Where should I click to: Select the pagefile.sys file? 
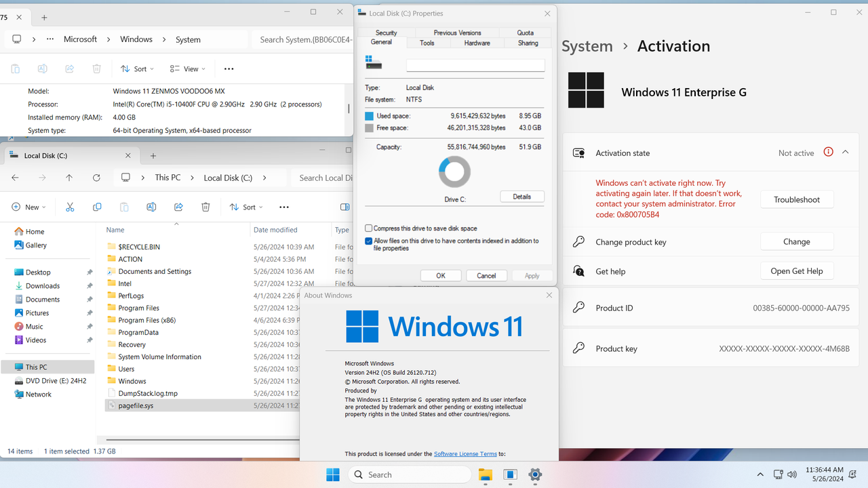(x=136, y=405)
